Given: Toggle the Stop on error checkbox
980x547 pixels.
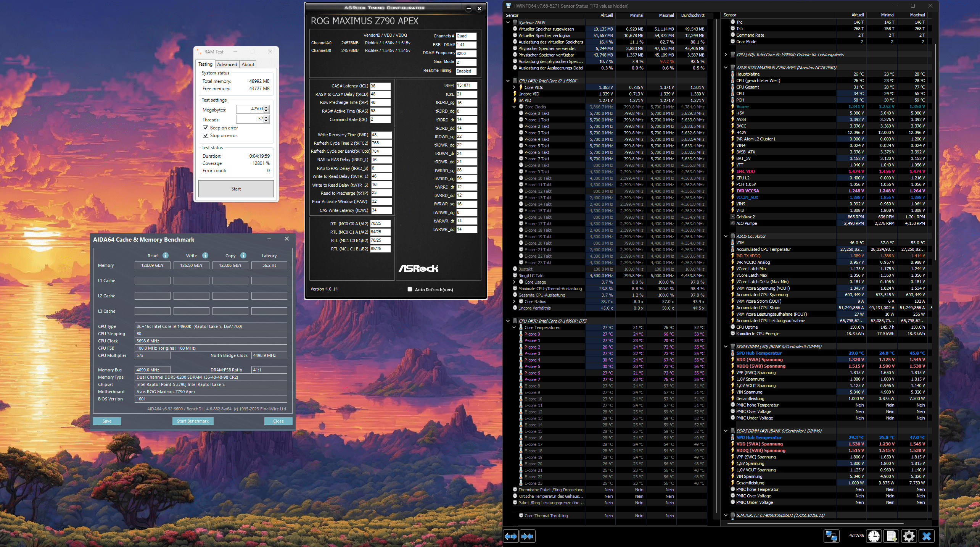Looking at the screenshot, I should 206,136.
